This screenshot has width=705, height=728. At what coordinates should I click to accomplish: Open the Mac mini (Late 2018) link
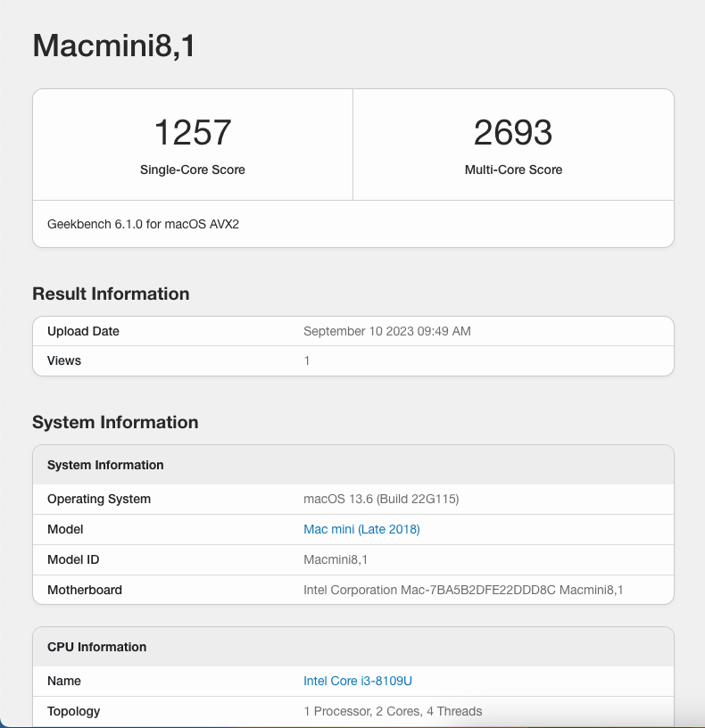[361, 529]
